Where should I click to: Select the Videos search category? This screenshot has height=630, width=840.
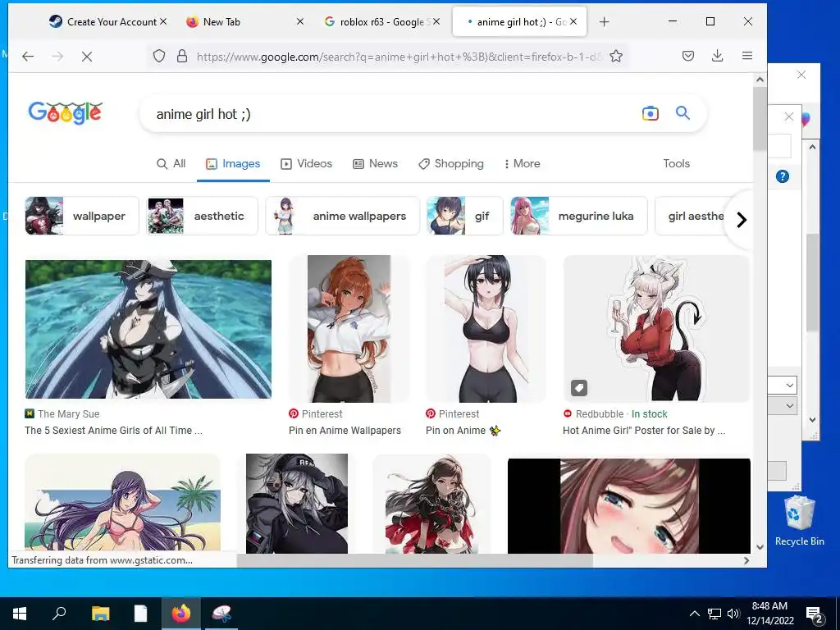(307, 163)
